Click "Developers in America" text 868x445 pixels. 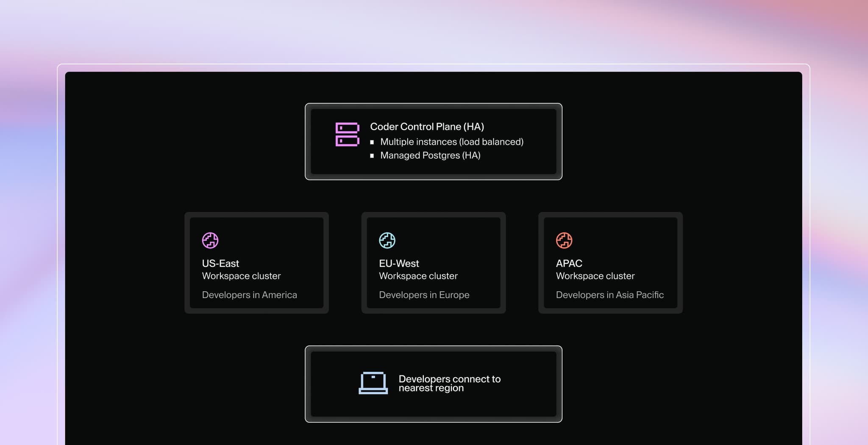(x=249, y=295)
